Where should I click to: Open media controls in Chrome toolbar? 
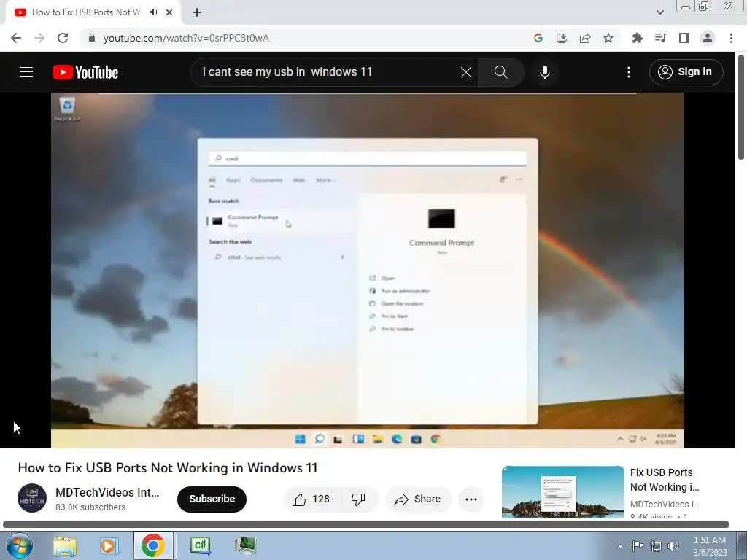tap(660, 38)
